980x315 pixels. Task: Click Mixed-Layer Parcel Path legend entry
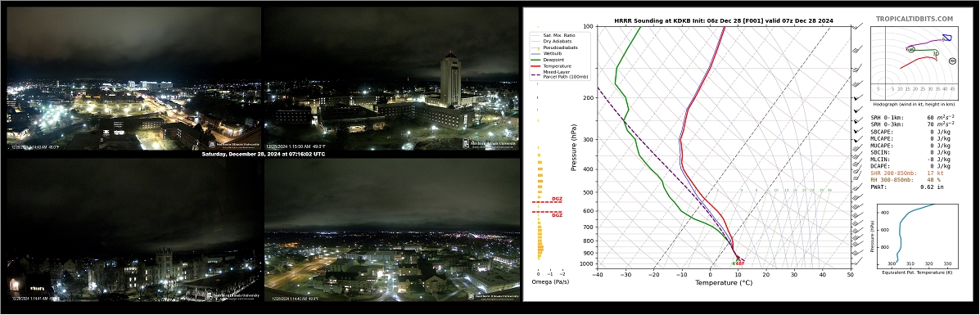[558, 74]
